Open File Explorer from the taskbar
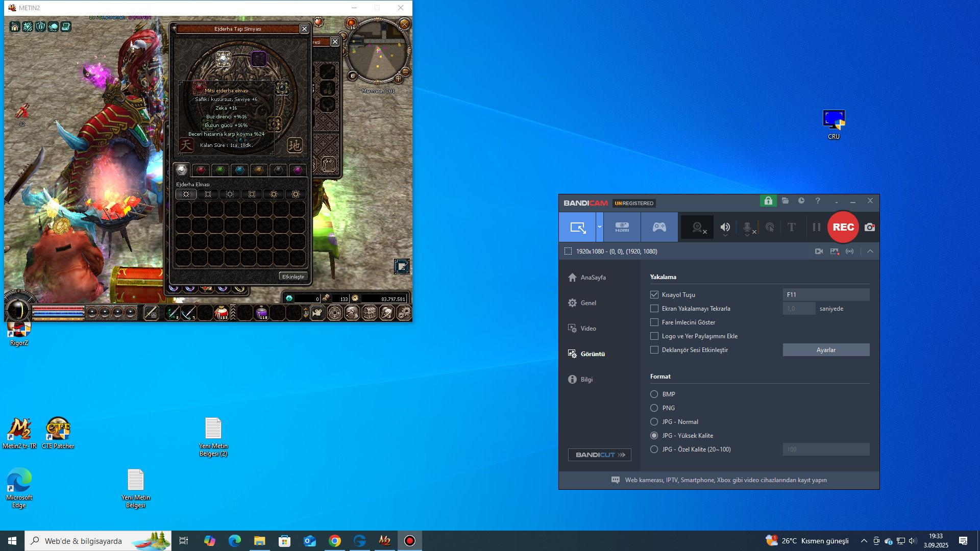The width and height of the screenshot is (980, 551). coord(259,541)
